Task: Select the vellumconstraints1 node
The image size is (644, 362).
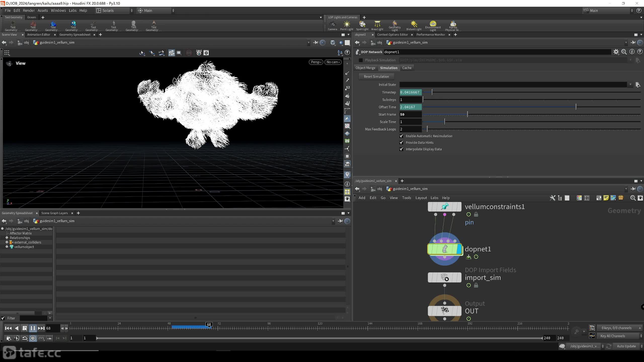Action: 445,207
